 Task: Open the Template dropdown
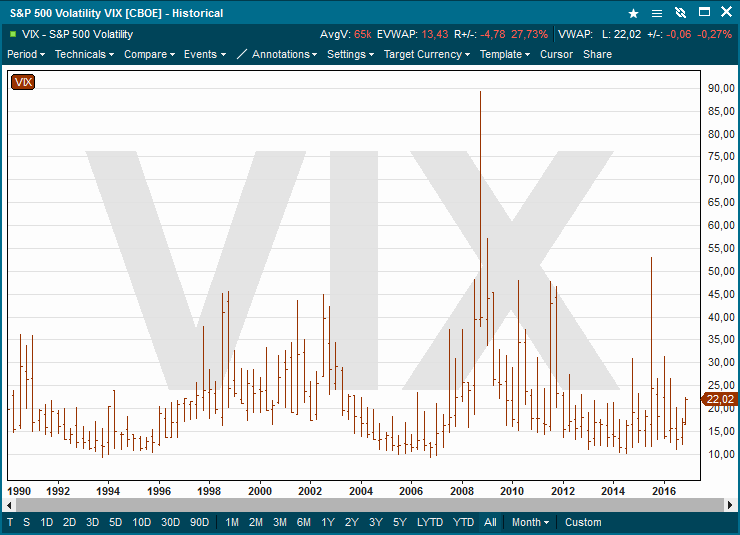coord(505,54)
